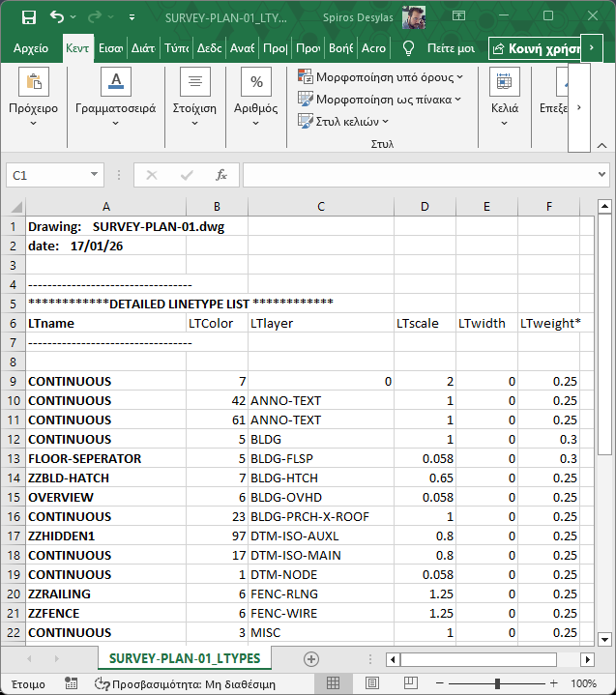Open the undo history dropdown arrow

coord(73,16)
